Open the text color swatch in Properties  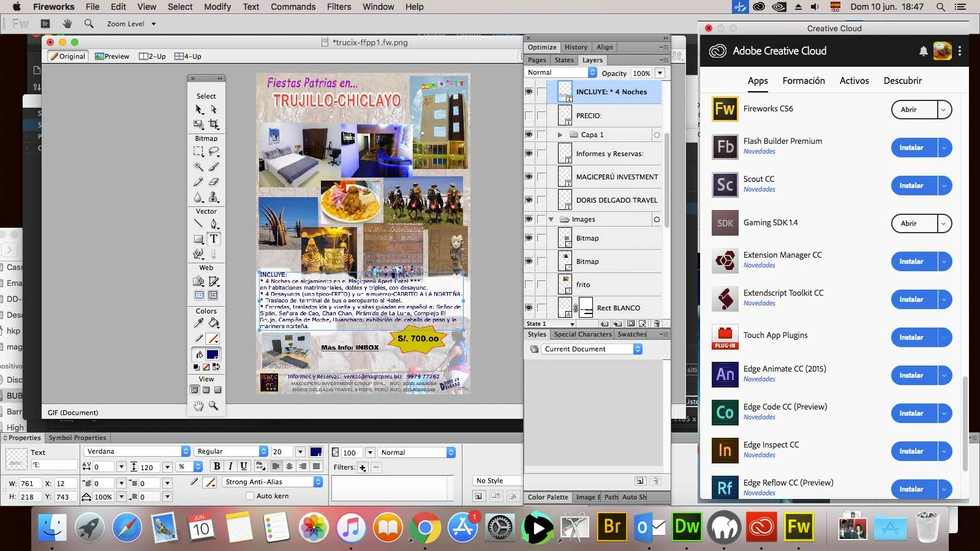(316, 452)
